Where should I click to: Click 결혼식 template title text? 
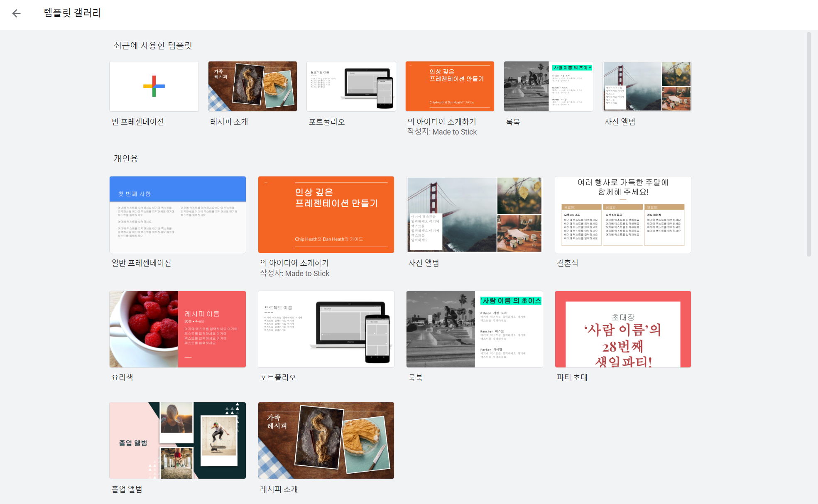(567, 263)
